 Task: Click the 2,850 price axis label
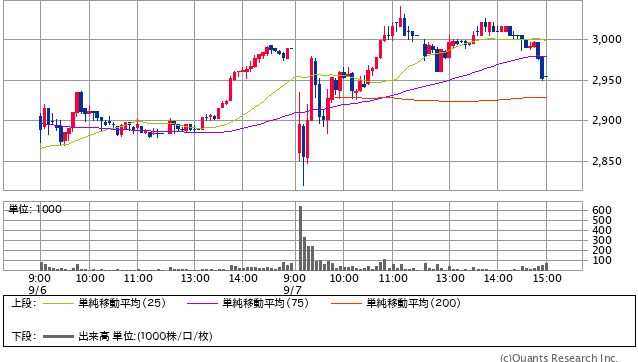pyautogui.click(x=607, y=161)
